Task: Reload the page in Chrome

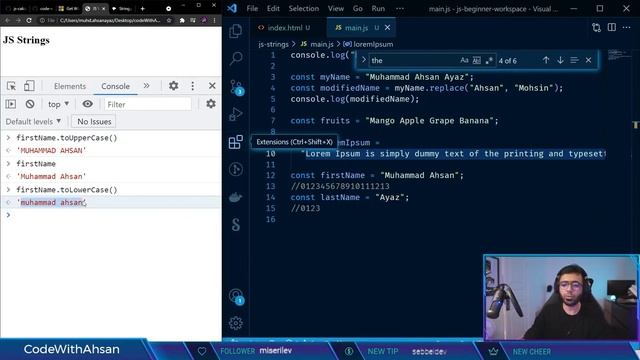Action: [29, 20]
